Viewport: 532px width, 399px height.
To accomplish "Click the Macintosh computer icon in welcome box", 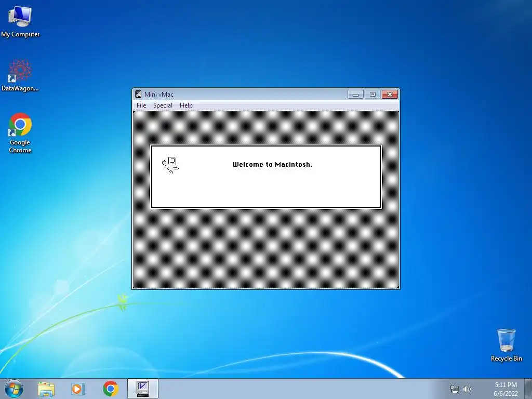I will [170, 165].
